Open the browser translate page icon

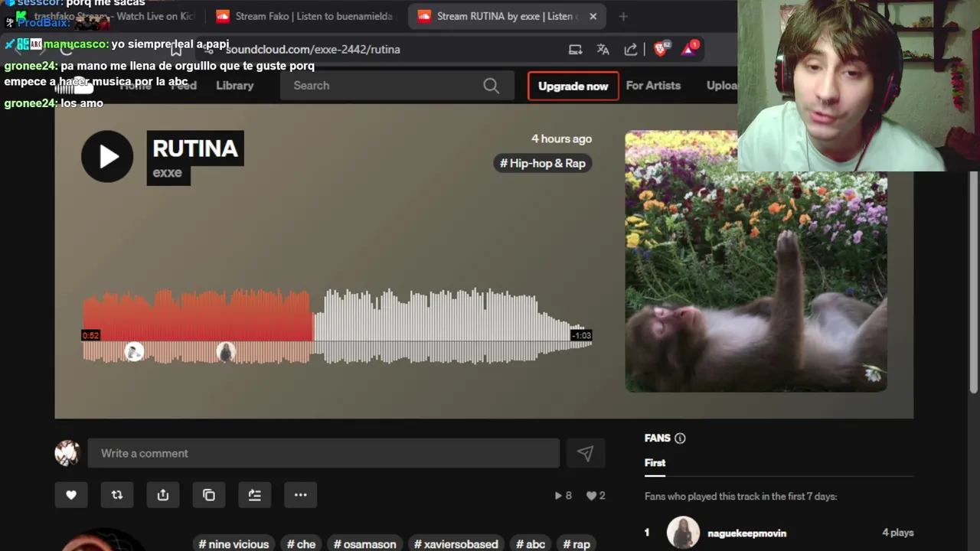[x=603, y=49]
